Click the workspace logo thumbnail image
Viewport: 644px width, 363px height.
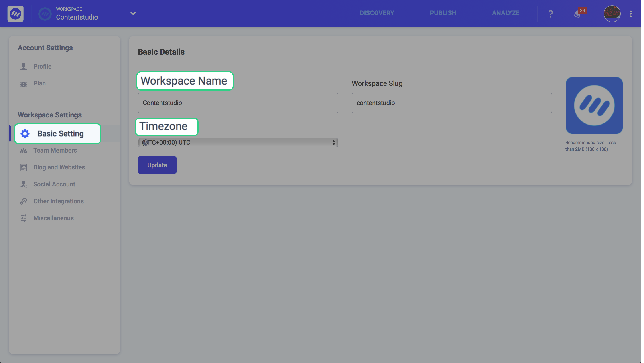click(594, 105)
